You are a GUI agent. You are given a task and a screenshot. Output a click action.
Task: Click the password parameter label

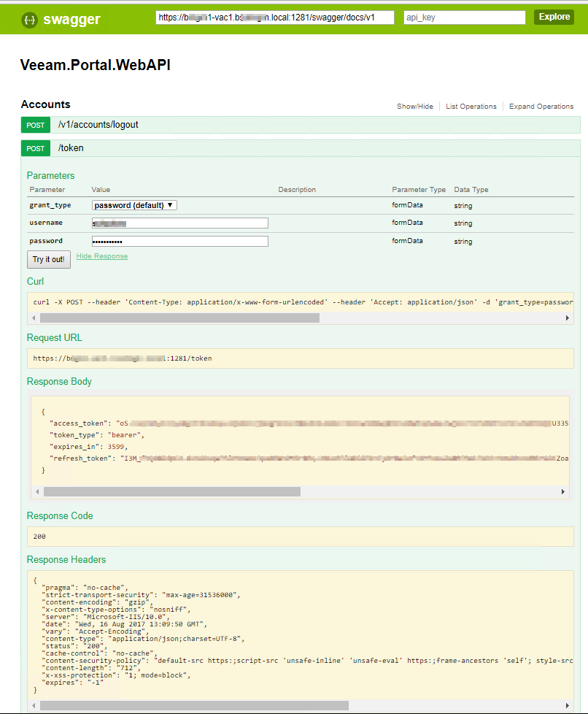(46, 241)
